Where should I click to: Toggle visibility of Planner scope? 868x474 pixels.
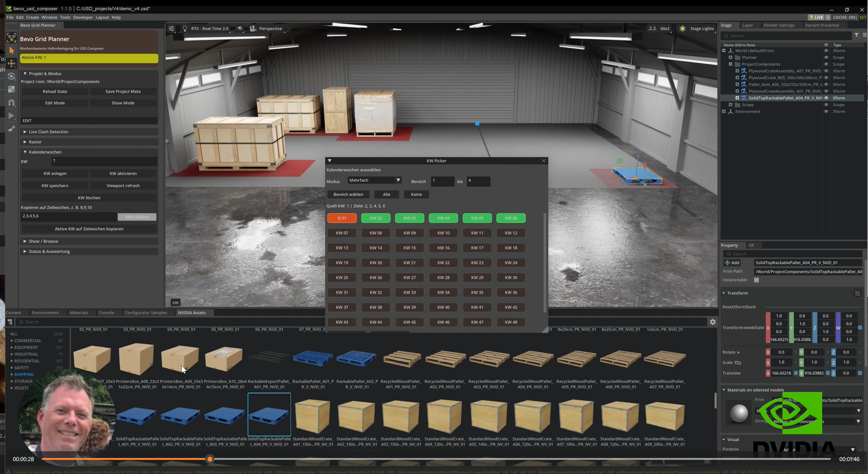[x=826, y=57]
